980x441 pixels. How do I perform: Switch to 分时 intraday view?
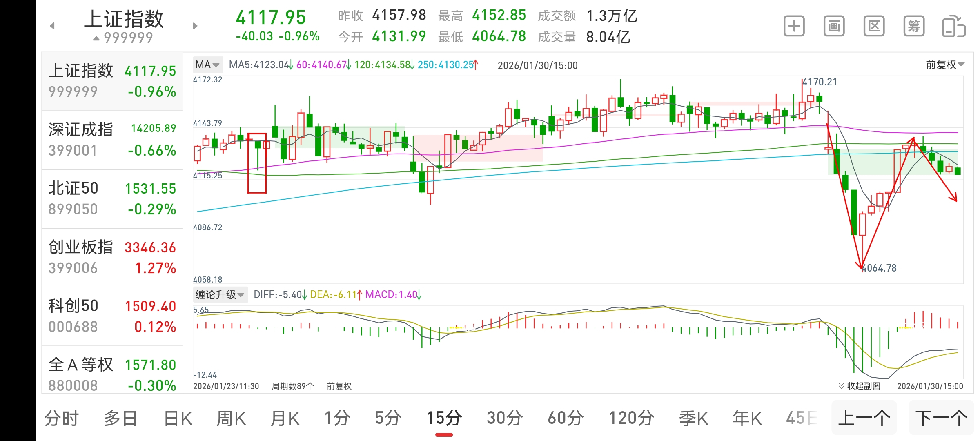pos(61,418)
